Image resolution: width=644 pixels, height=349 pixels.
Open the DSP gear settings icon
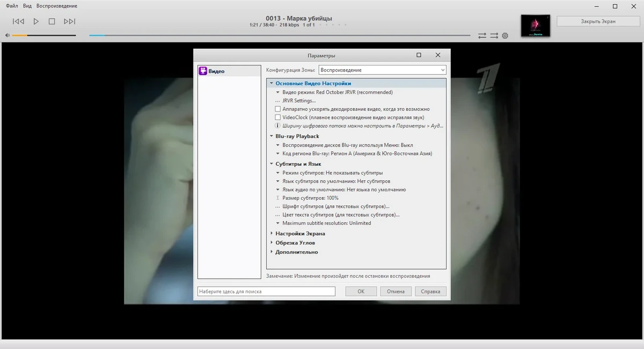505,35
